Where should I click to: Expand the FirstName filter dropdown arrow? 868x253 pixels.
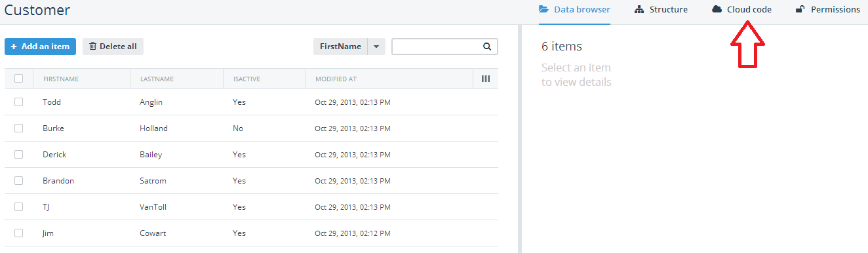(376, 47)
